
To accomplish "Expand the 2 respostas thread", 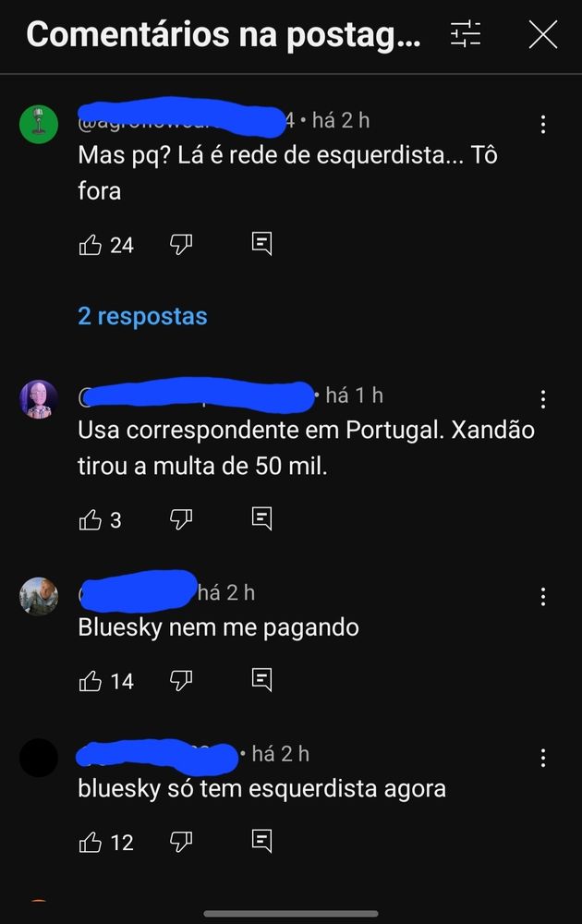I will pos(142,316).
